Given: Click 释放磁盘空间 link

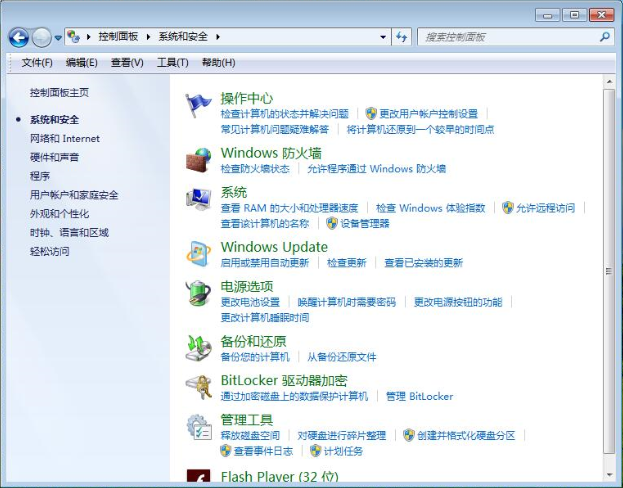Looking at the screenshot, I should [x=250, y=436].
